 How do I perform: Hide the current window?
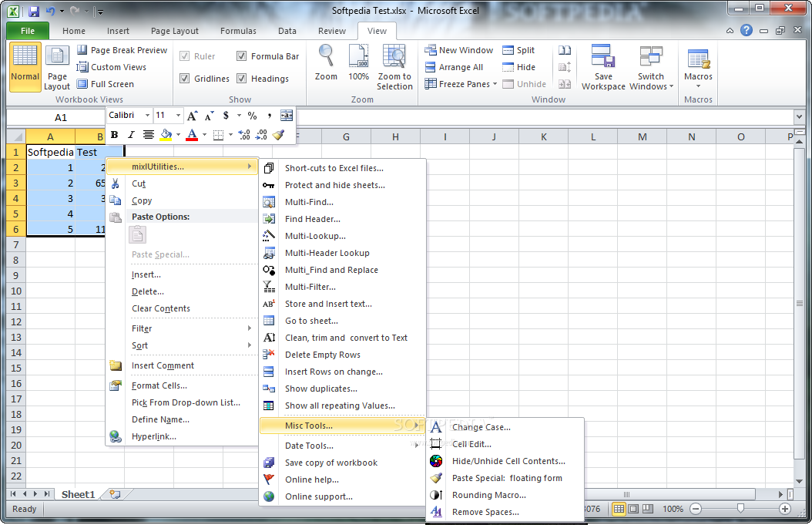pos(519,67)
